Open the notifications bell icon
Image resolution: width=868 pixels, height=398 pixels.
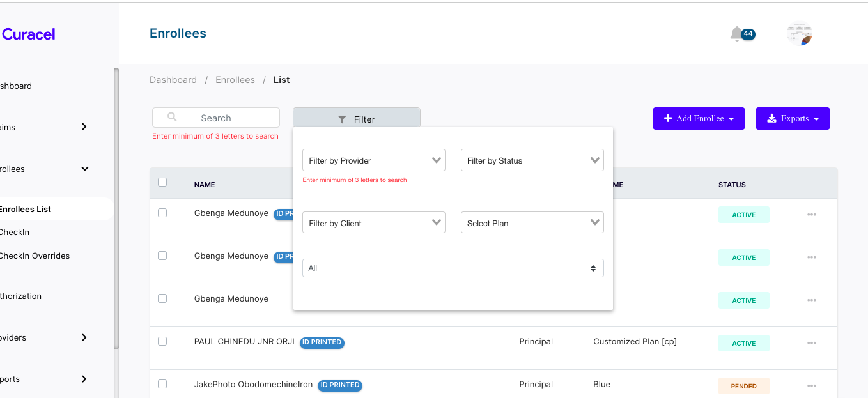736,34
